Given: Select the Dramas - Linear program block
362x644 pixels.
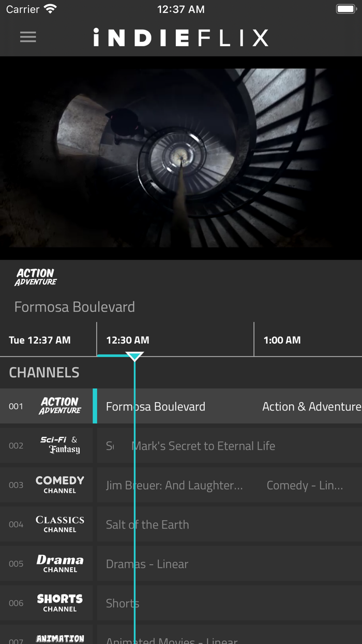Looking at the screenshot, I should [x=146, y=563].
